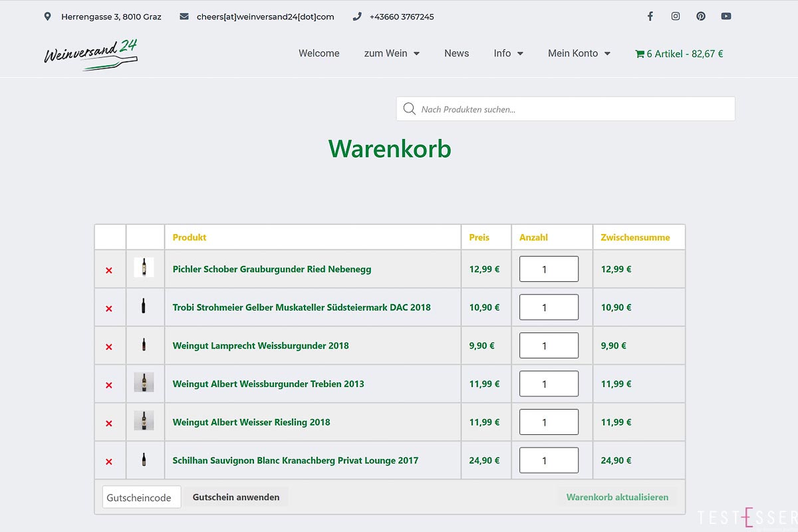Viewport: 798px width, 532px height.
Task: Click the email address cheers[at]weinversand24[dot]com
Action: tap(265, 17)
